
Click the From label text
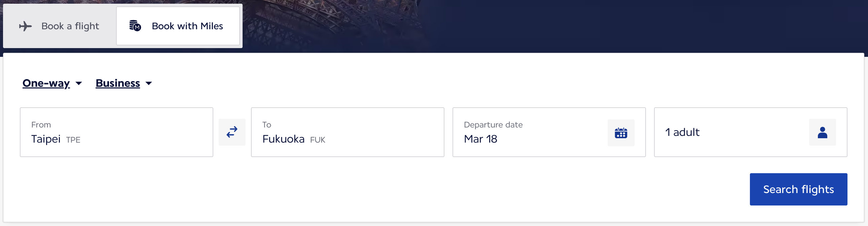click(41, 125)
